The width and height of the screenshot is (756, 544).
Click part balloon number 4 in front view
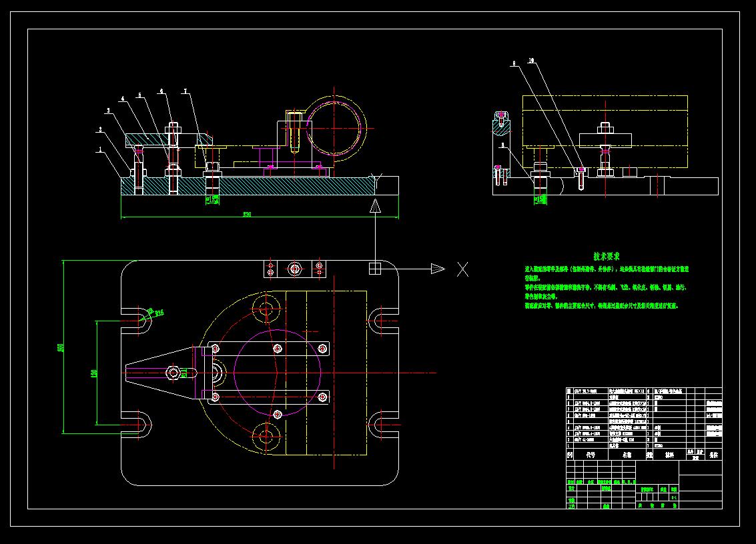[123, 99]
